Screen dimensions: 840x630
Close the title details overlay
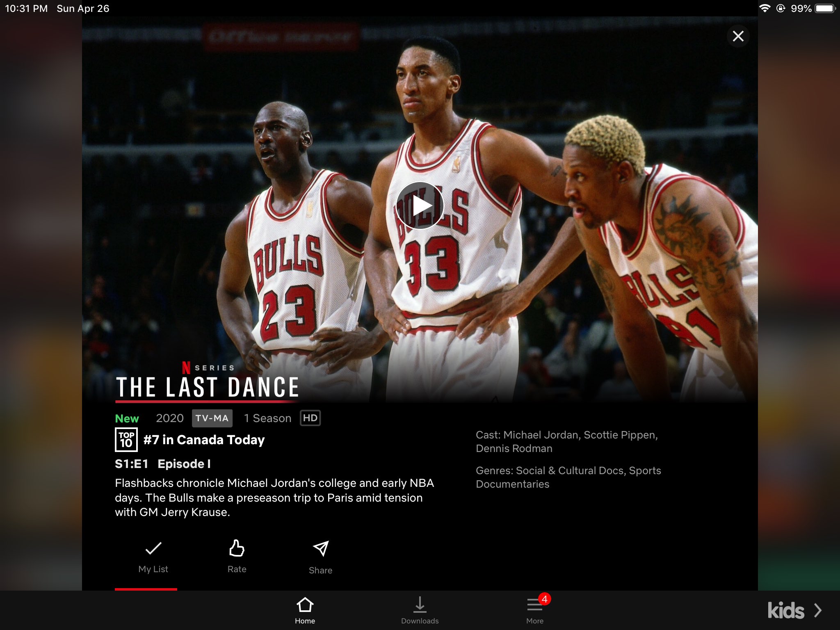click(x=738, y=36)
